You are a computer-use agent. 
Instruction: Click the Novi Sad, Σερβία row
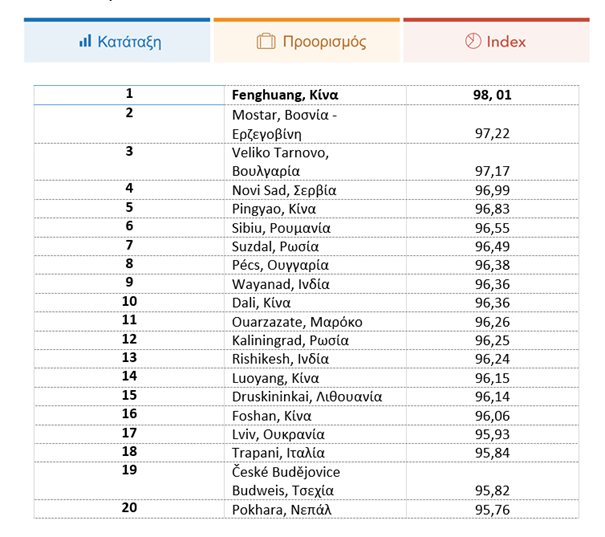click(x=306, y=190)
